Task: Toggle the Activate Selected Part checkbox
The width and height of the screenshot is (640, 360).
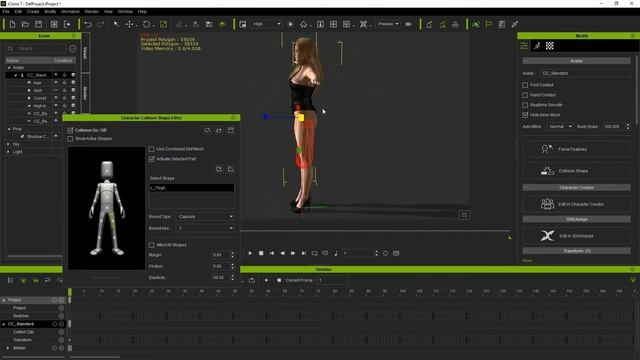Action: point(151,159)
